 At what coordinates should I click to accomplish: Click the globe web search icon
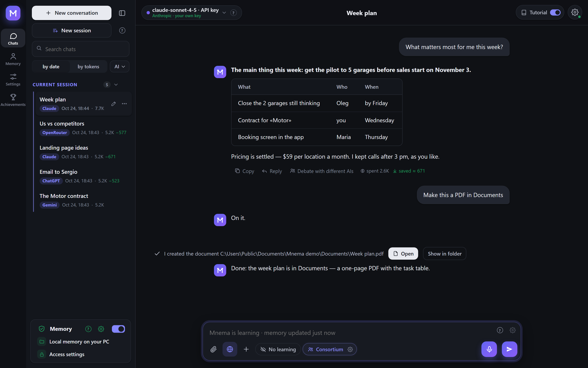[x=230, y=349]
